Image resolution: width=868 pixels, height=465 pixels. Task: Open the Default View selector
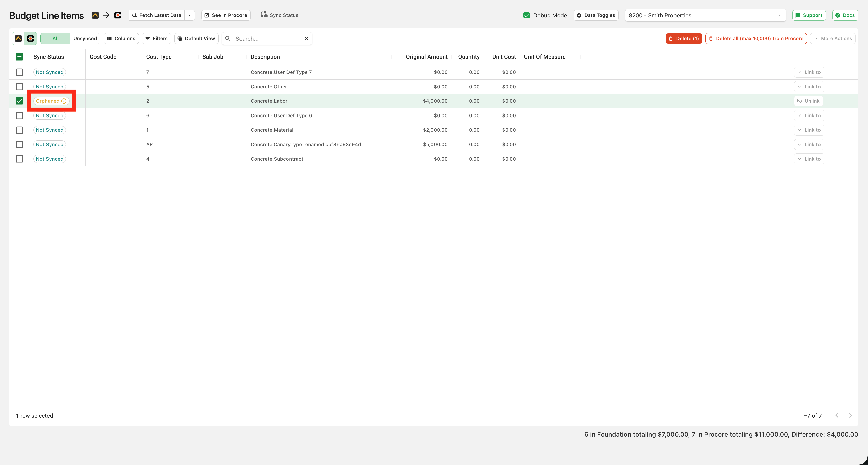click(196, 39)
